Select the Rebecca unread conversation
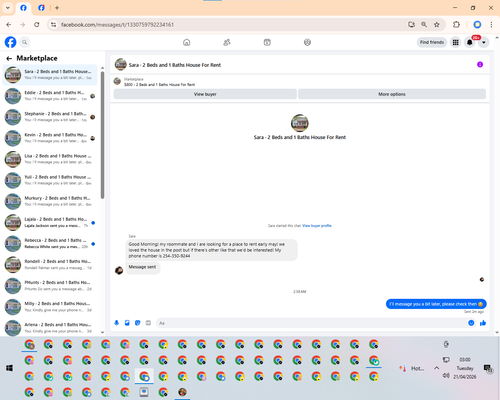This screenshot has width=500, height=400. tap(50, 243)
